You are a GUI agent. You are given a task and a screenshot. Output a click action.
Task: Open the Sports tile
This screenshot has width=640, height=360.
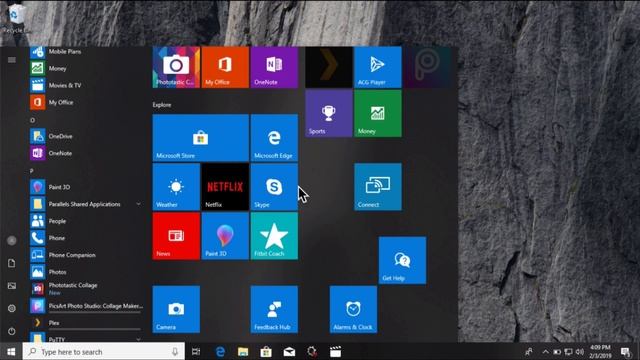[x=329, y=113]
